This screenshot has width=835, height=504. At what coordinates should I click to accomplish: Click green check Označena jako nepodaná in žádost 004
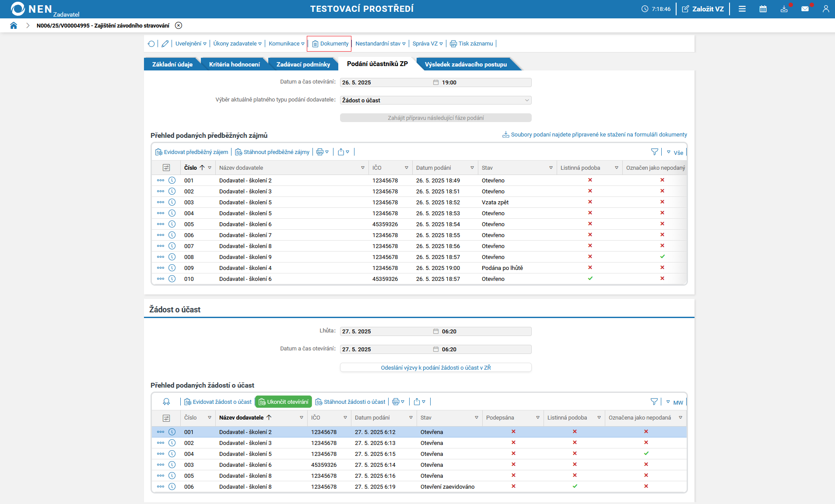(x=646, y=454)
